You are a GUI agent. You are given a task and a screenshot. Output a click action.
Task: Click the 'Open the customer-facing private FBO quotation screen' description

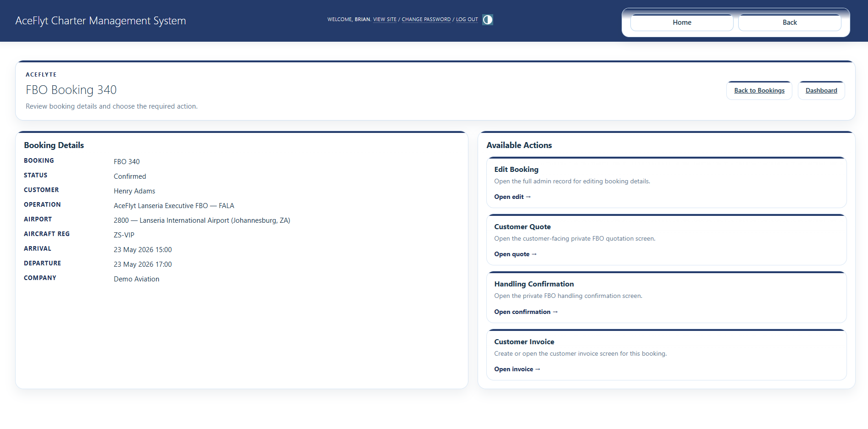point(574,239)
